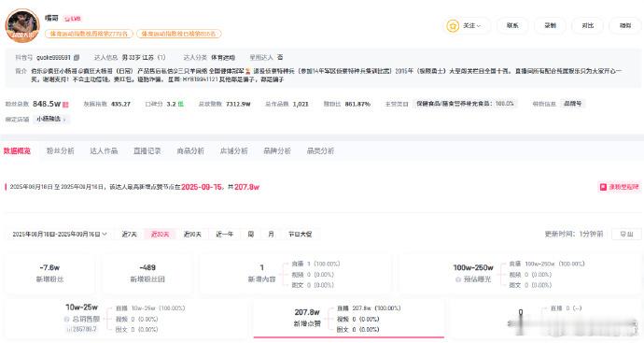644x343 pixels.
Task: Go to the 店铺分析 tab
Action: (233, 150)
